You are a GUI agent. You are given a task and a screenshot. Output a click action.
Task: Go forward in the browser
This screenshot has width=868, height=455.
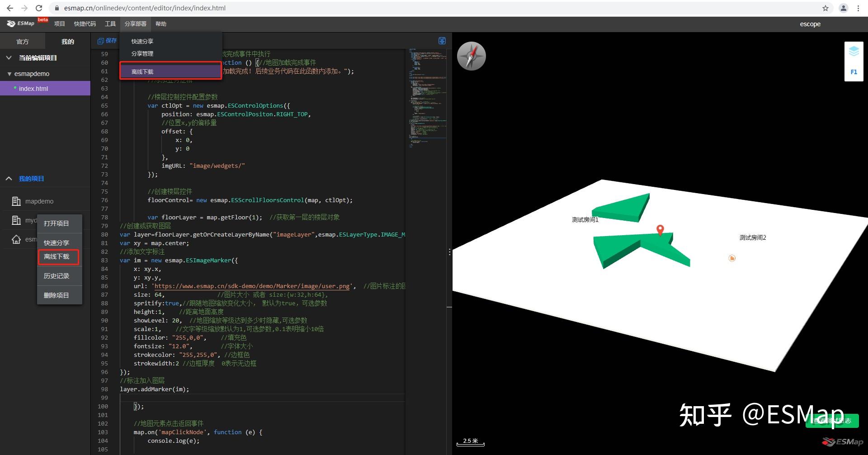(x=24, y=8)
